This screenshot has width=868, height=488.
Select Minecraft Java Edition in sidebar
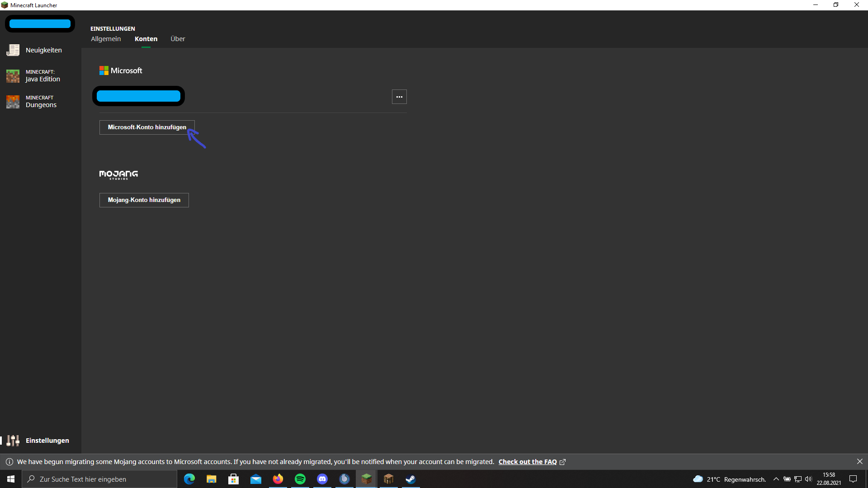(41, 76)
